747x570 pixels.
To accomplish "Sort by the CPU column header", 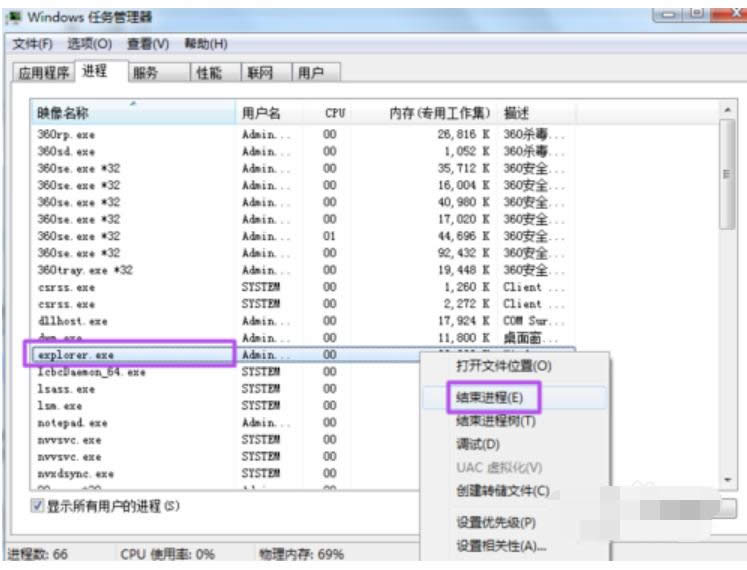I will point(335,113).
